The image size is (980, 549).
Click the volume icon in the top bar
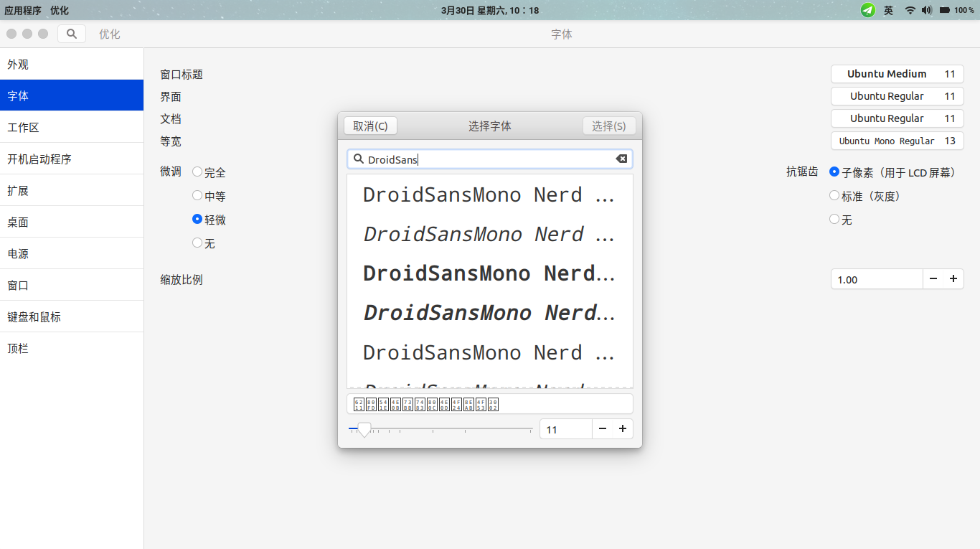927,10
